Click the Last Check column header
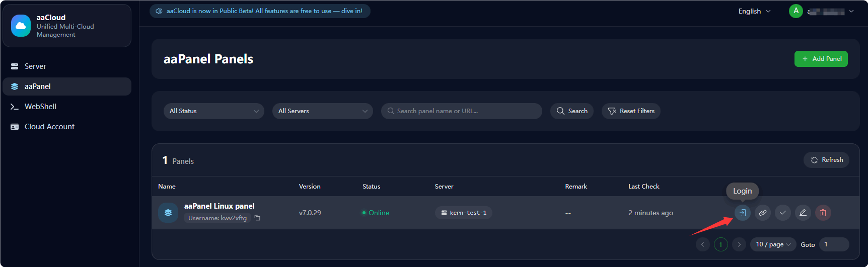 click(x=644, y=187)
